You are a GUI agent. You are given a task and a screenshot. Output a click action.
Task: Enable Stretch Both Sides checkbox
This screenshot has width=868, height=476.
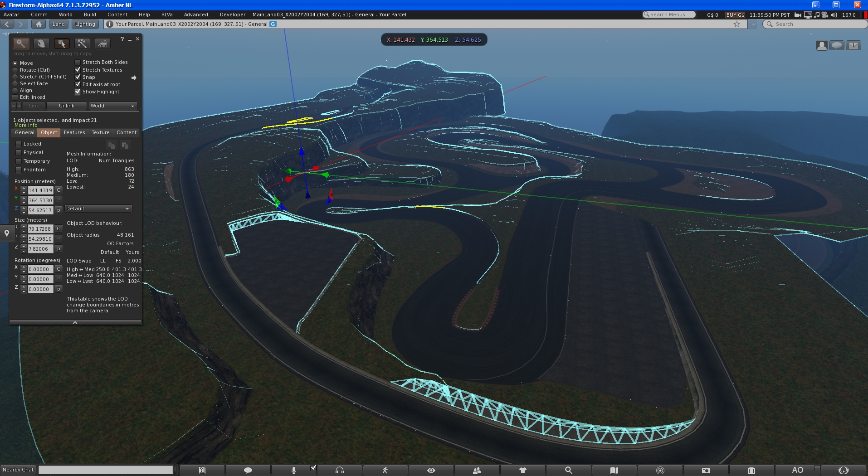point(78,62)
